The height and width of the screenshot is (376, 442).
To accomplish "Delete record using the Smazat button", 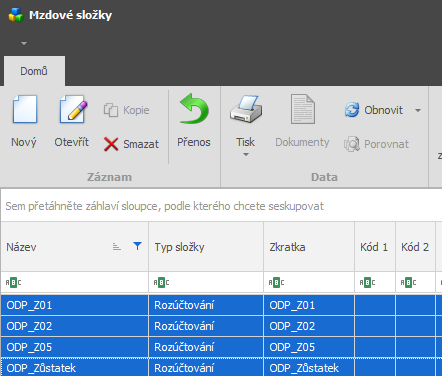I will (131, 144).
